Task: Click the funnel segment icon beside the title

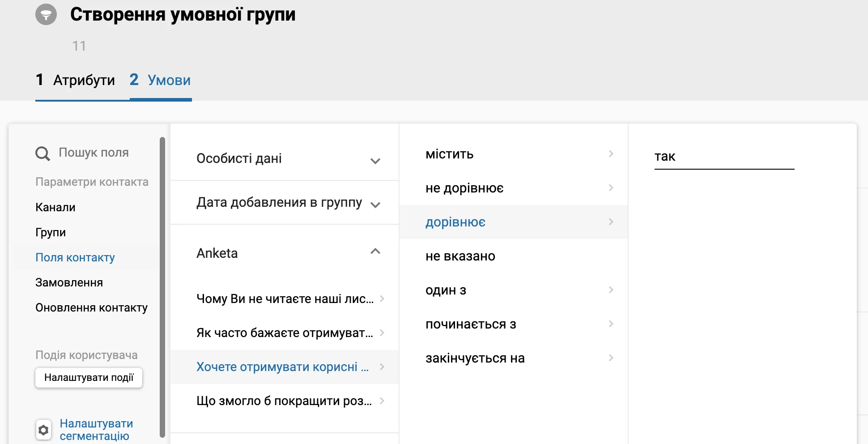Action: pos(46,14)
